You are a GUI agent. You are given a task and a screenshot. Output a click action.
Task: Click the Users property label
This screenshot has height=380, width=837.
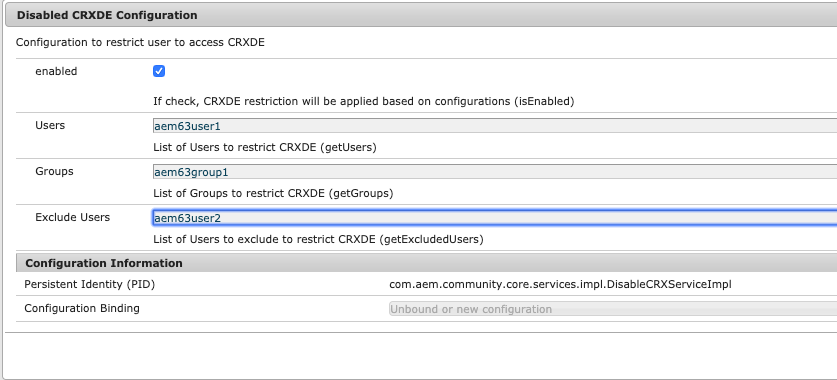(x=50, y=125)
